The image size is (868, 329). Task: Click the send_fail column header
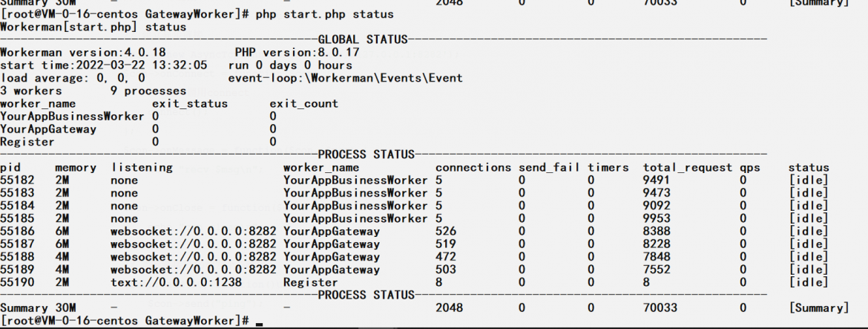coord(550,167)
